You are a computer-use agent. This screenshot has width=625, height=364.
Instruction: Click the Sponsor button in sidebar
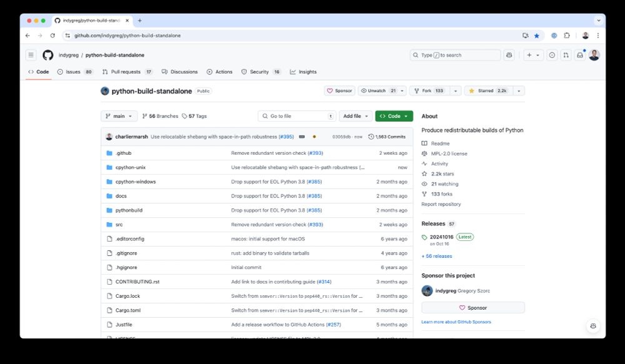point(473,308)
